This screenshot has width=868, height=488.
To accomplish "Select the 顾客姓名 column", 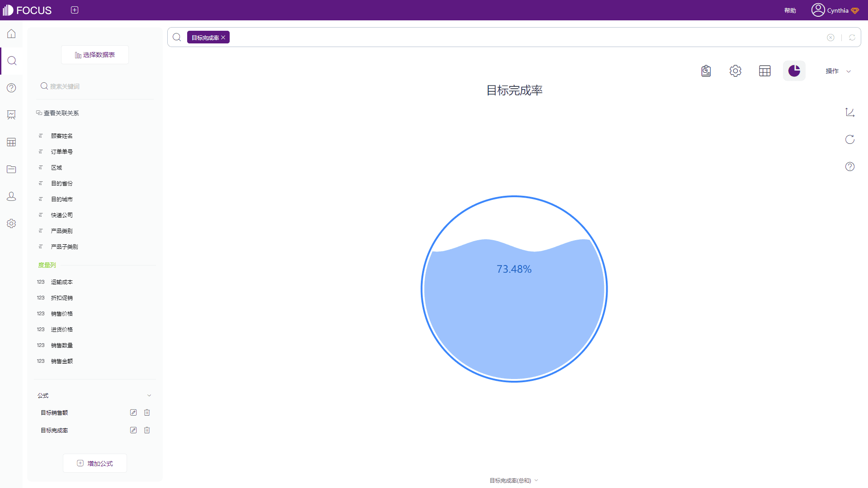I will click(62, 136).
